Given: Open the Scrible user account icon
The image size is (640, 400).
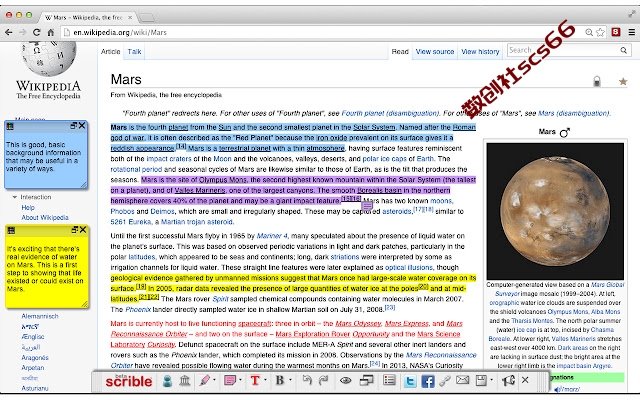Looking at the screenshot, I should [167, 381].
